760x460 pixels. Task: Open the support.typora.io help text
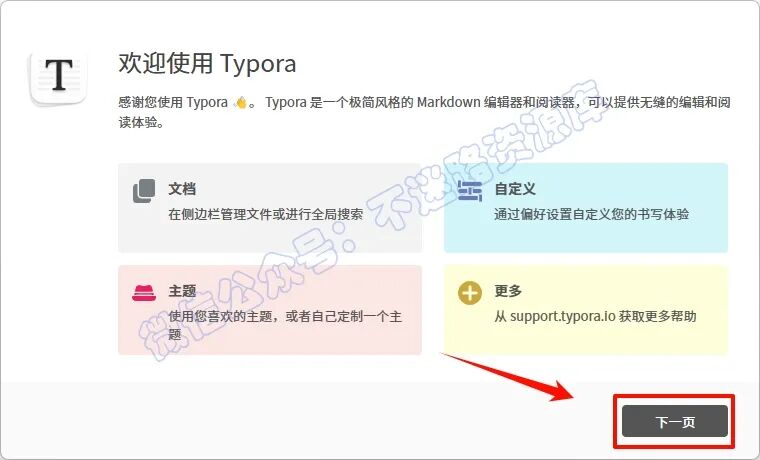tap(595, 317)
